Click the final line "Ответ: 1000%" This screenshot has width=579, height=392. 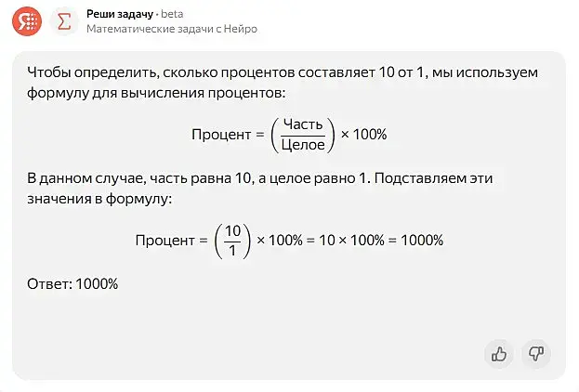pos(72,283)
